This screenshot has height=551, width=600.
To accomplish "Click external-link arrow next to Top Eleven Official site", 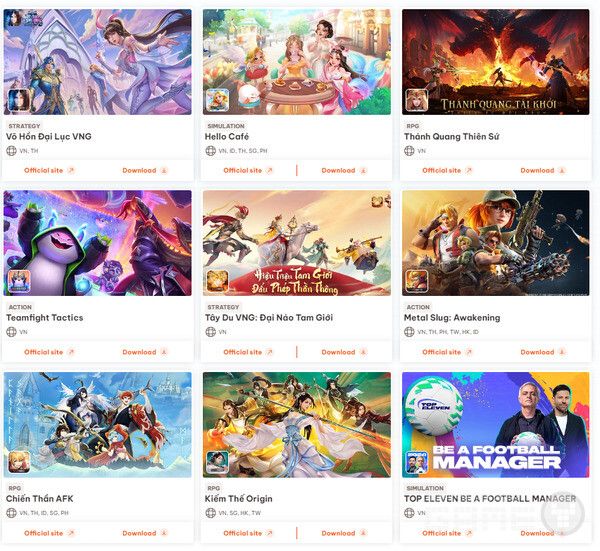I will tap(469, 533).
